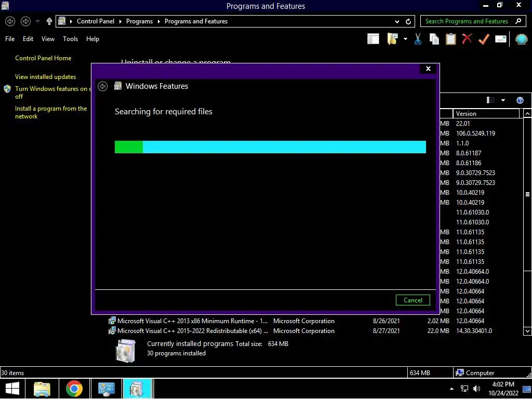532x399 pixels.
Task: Select Control Panel breadcrumb
Action: 96,21
